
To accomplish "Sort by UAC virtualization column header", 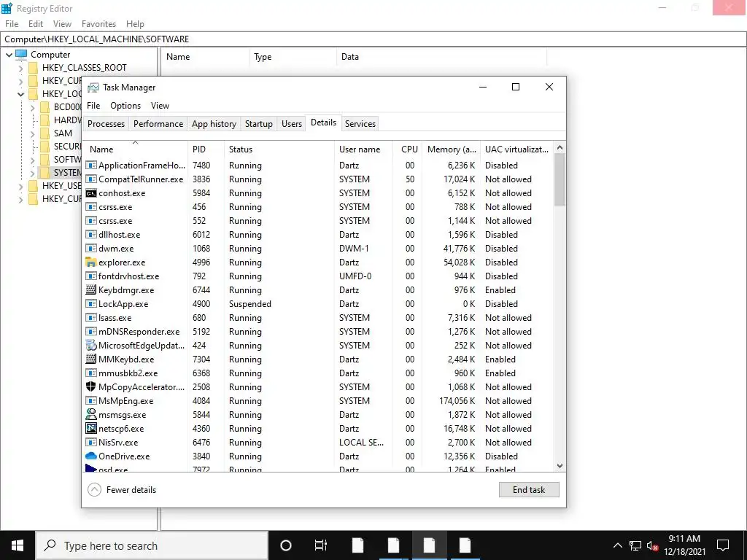I will click(x=516, y=149).
